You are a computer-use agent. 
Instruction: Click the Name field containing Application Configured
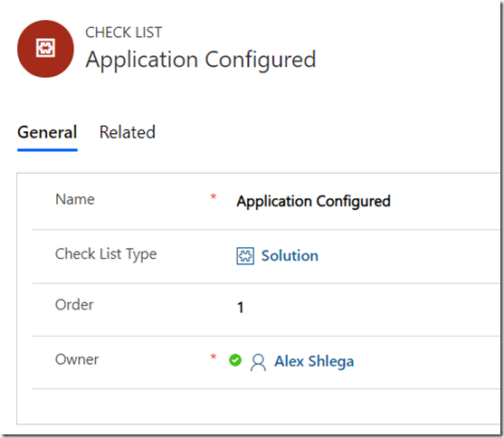366,202
